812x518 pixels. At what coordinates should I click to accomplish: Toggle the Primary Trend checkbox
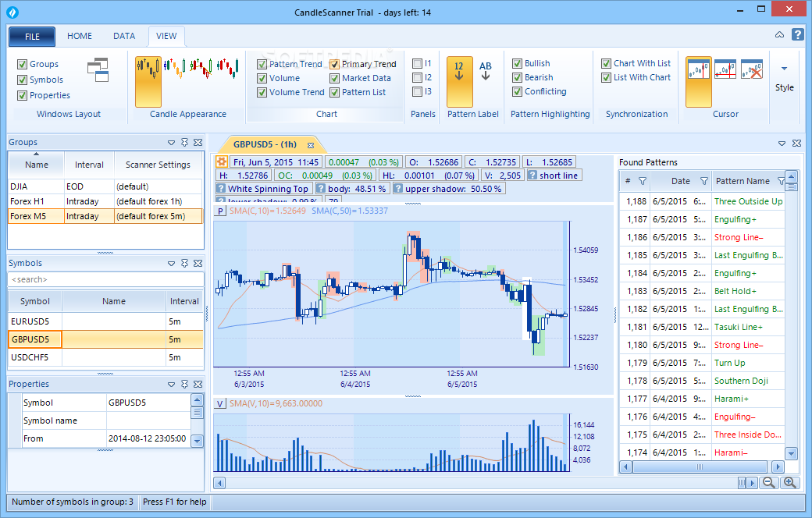point(334,64)
